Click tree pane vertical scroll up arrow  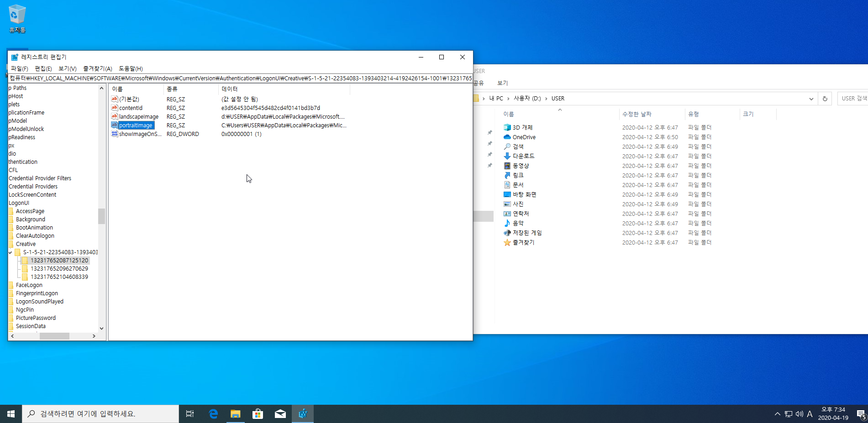click(101, 88)
